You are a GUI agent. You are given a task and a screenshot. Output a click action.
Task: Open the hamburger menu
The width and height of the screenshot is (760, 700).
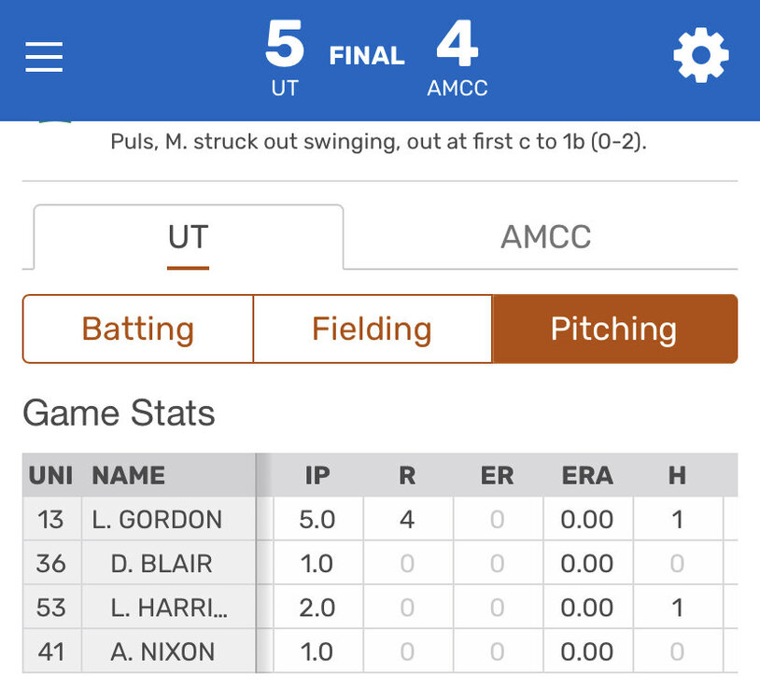44,57
